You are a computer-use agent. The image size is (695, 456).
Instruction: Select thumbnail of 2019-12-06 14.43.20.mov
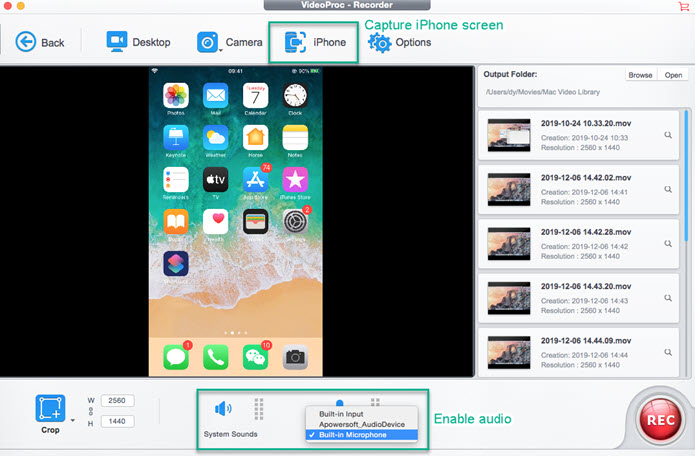[x=509, y=298]
